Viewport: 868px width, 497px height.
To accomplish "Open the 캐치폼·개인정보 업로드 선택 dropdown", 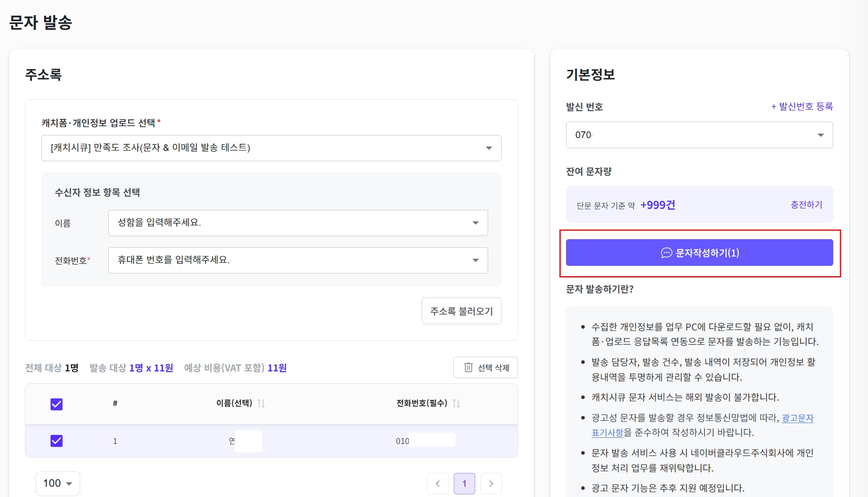I will (x=271, y=148).
